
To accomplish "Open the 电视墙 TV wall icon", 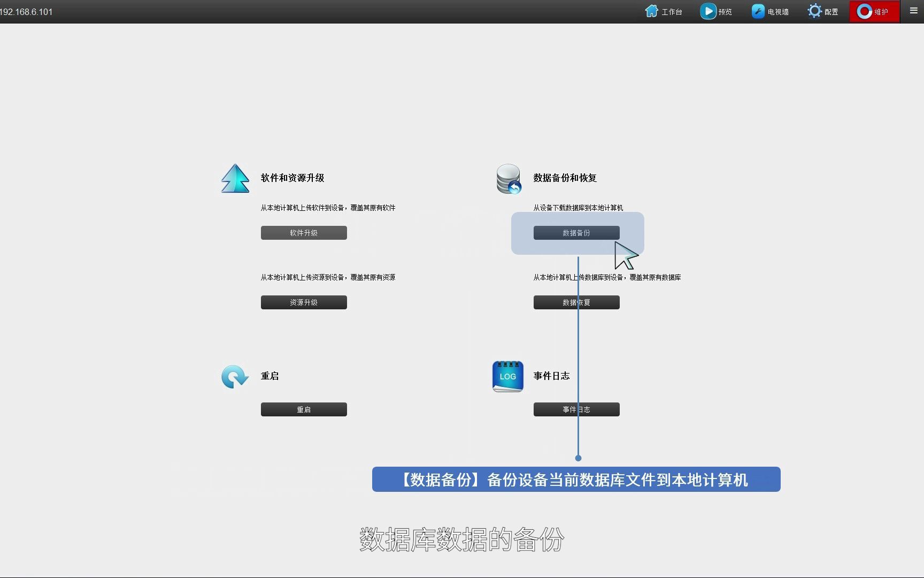I will 758,11.
